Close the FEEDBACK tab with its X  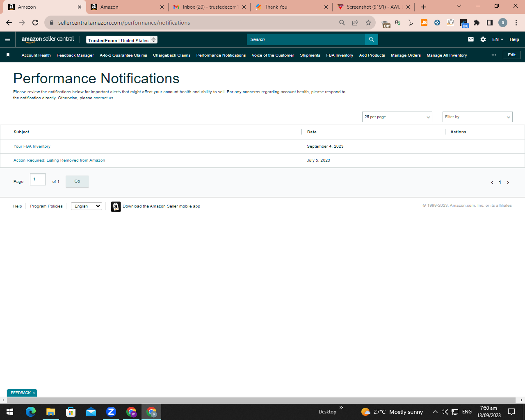(34, 393)
